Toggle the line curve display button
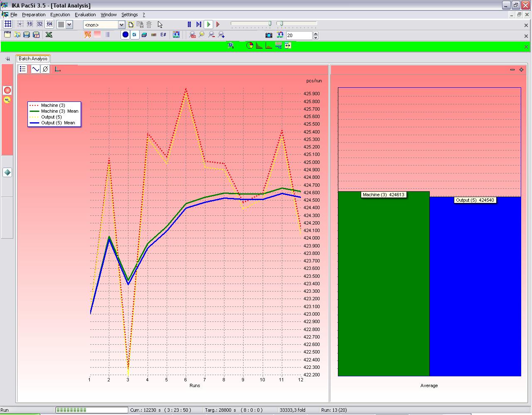This screenshot has width=532, height=415. [36, 69]
